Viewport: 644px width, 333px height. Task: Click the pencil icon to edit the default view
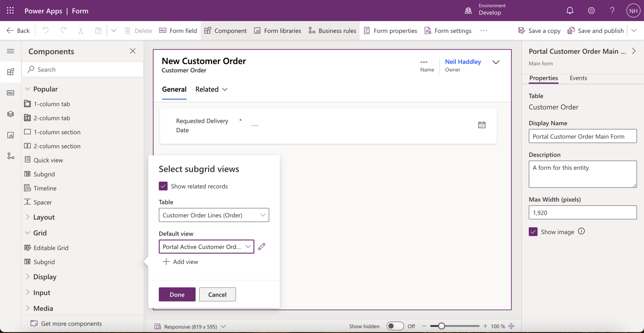pos(262,247)
